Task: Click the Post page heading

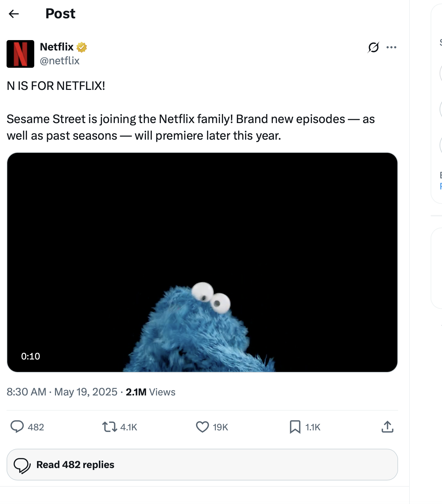Action: 60,14
